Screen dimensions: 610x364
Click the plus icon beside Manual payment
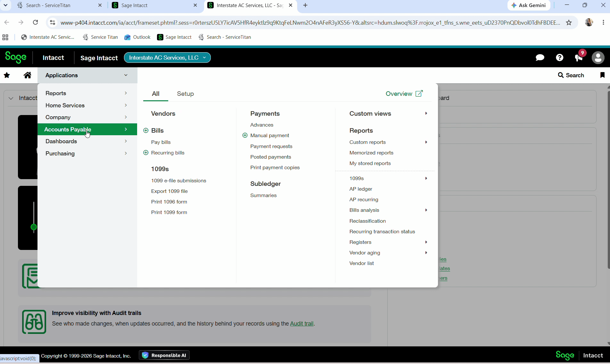[245, 135]
